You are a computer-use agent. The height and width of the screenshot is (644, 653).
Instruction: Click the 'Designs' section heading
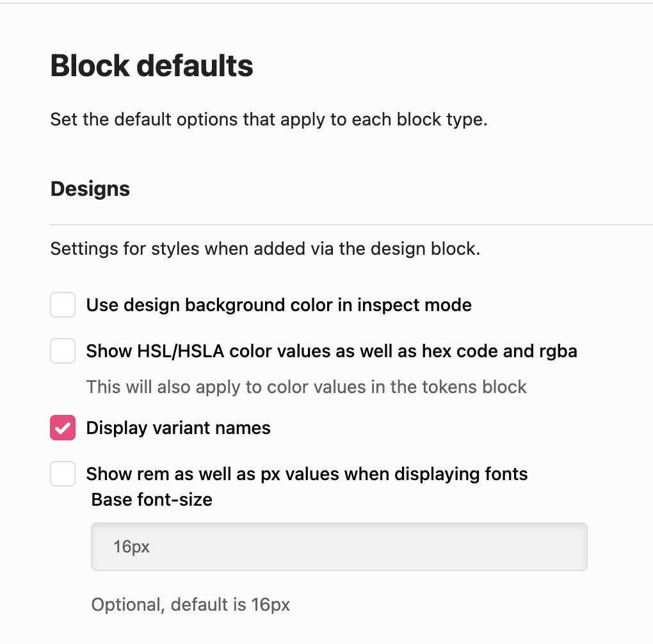90,189
